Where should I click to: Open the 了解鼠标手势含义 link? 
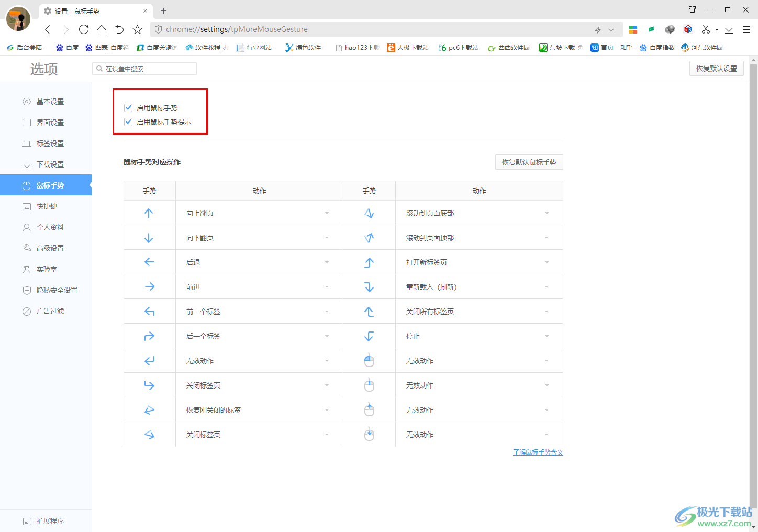538,452
